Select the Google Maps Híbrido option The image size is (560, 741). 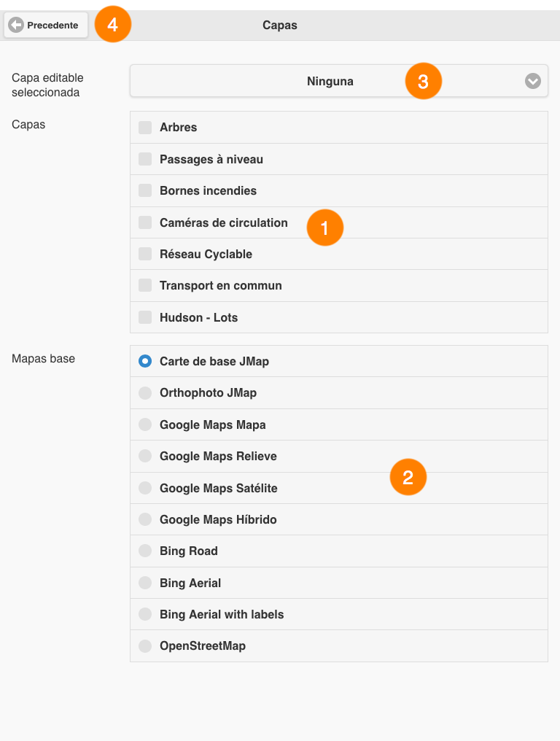coord(145,519)
